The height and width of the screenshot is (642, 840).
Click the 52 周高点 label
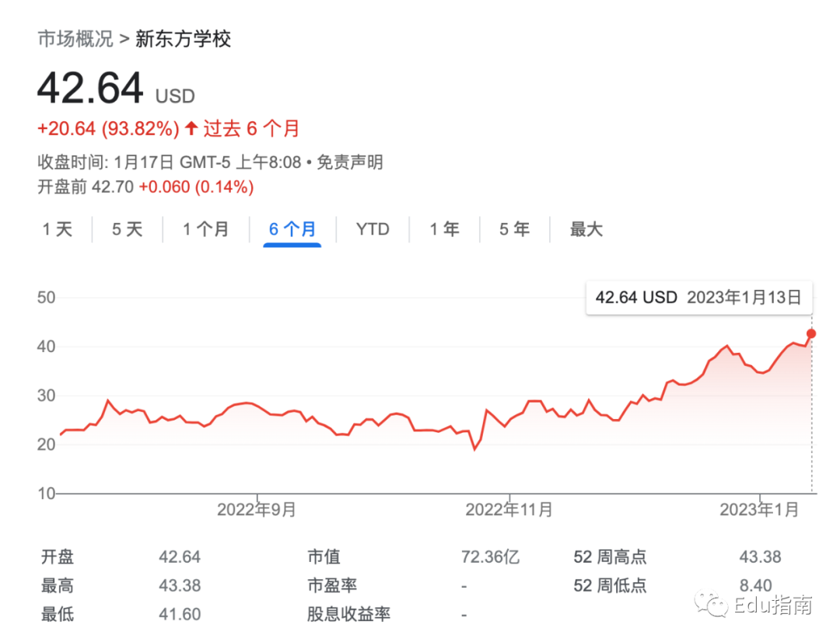tap(610, 557)
